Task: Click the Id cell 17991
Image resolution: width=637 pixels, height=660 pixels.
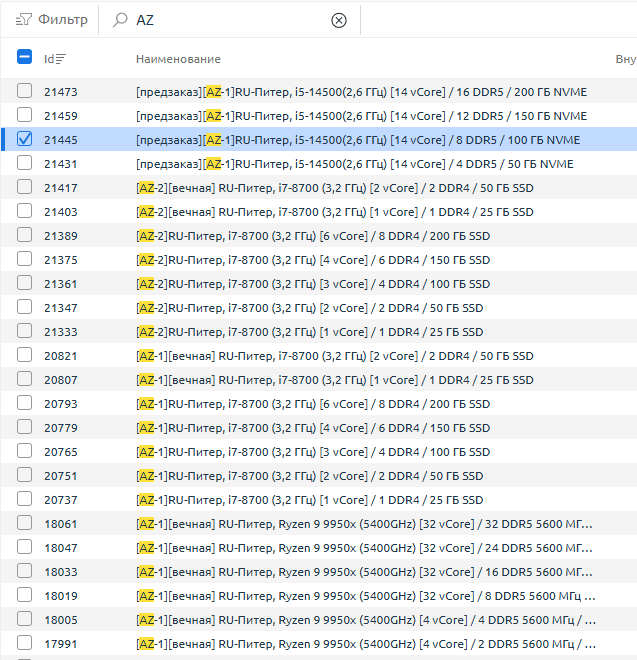Action: pos(60,643)
